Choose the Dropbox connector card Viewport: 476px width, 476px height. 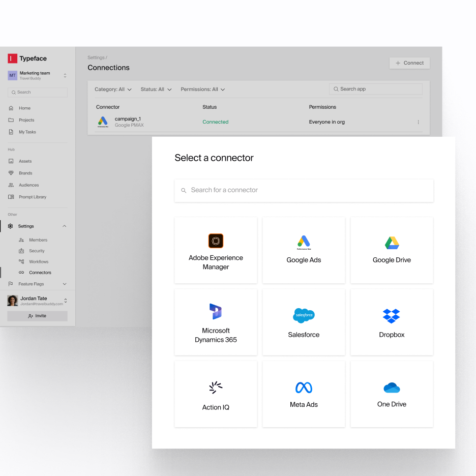click(392, 322)
